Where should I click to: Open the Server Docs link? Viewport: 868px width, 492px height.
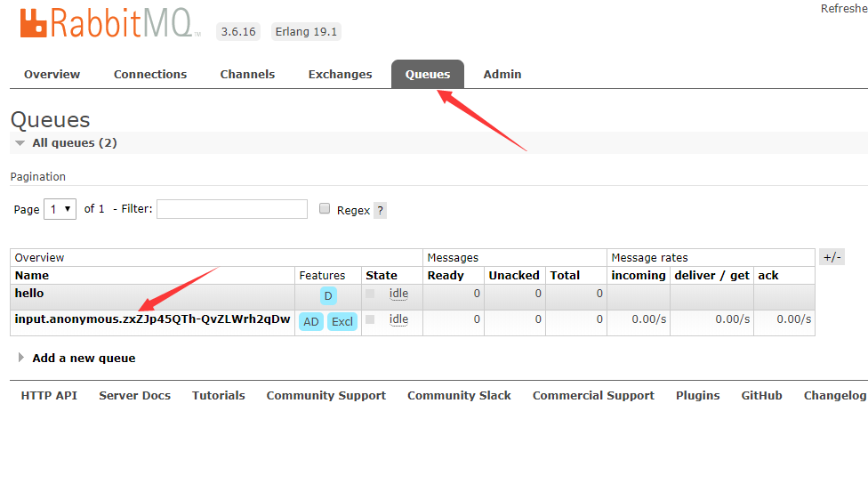coord(134,396)
